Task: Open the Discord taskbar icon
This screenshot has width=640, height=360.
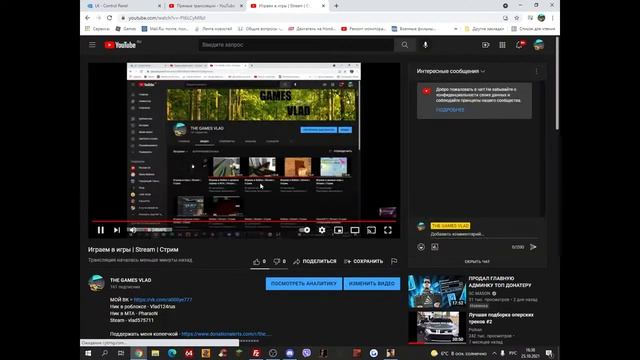Action: [289, 353]
